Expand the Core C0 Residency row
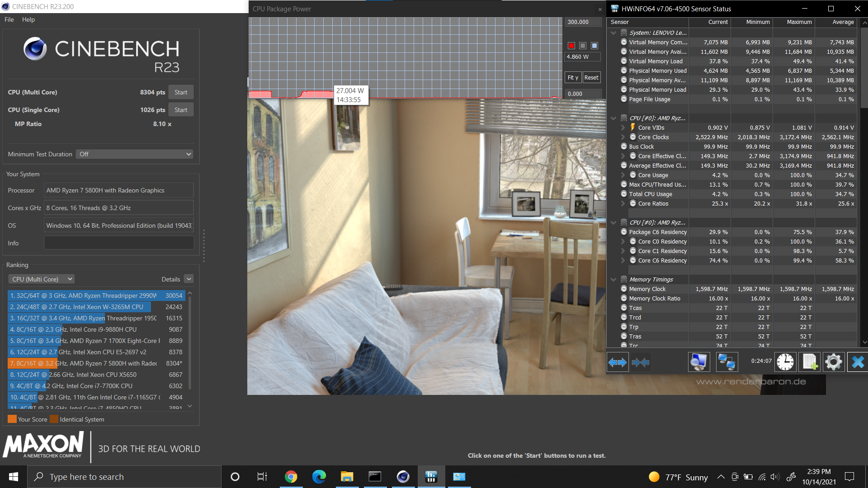This screenshot has height=488, width=868. click(x=623, y=241)
